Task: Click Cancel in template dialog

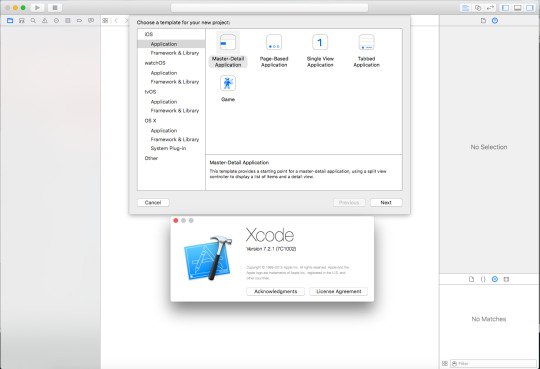Action: coord(153,203)
